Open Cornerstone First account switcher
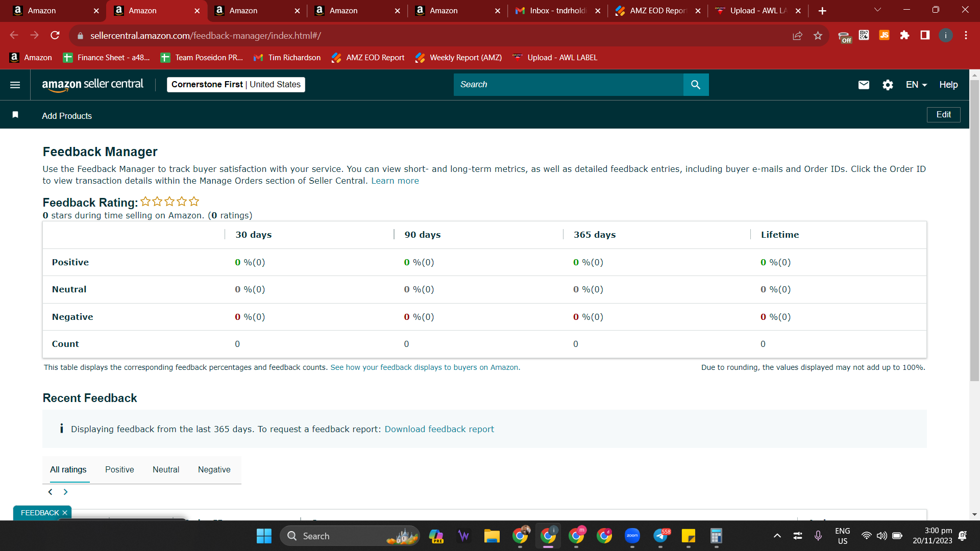Screen dimensions: 980x551 pos(236,85)
